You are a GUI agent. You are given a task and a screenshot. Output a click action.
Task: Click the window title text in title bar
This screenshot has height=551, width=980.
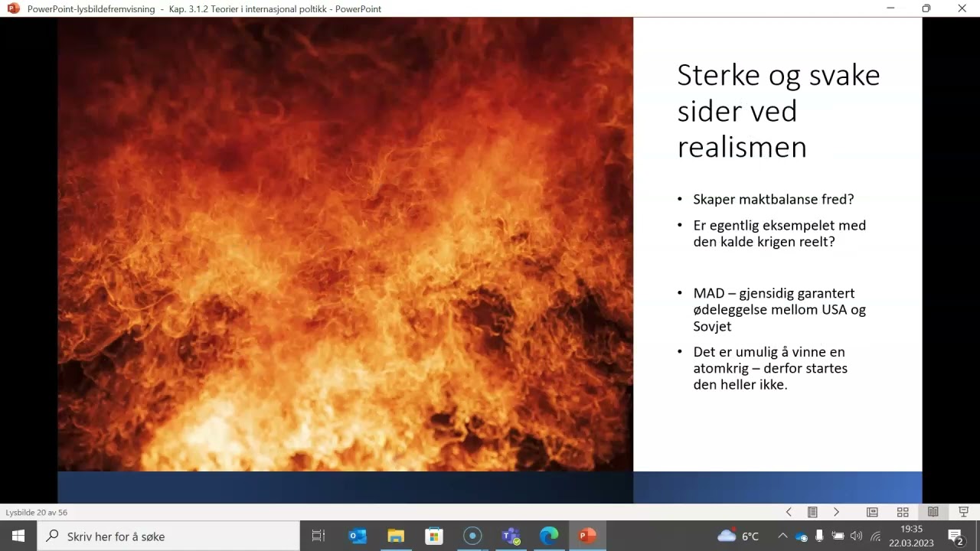pyautogui.click(x=204, y=8)
